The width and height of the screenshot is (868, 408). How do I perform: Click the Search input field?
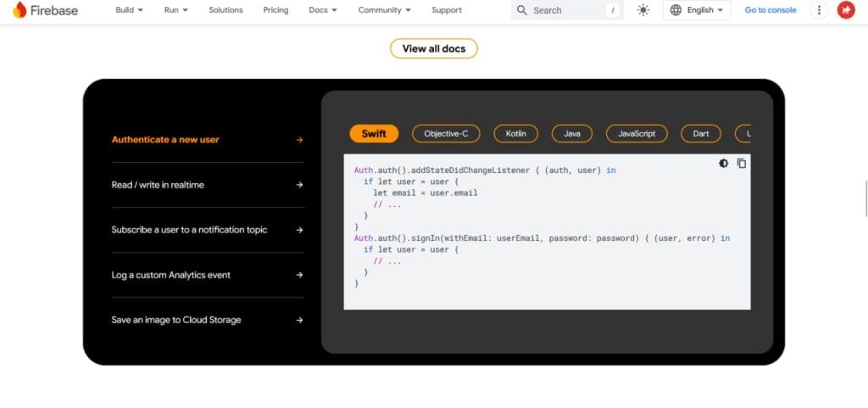567,10
